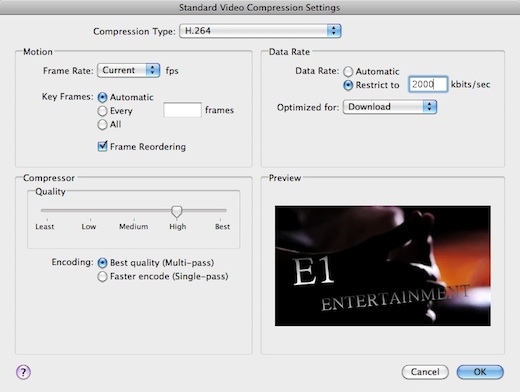The width and height of the screenshot is (520, 392).
Task: Click the data rate field showing 2000
Action: tap(428, 84)
